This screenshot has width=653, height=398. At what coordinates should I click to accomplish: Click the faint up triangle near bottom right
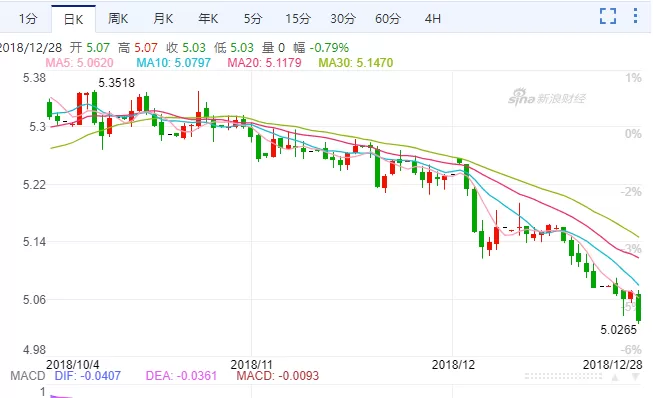coord(615,377)
